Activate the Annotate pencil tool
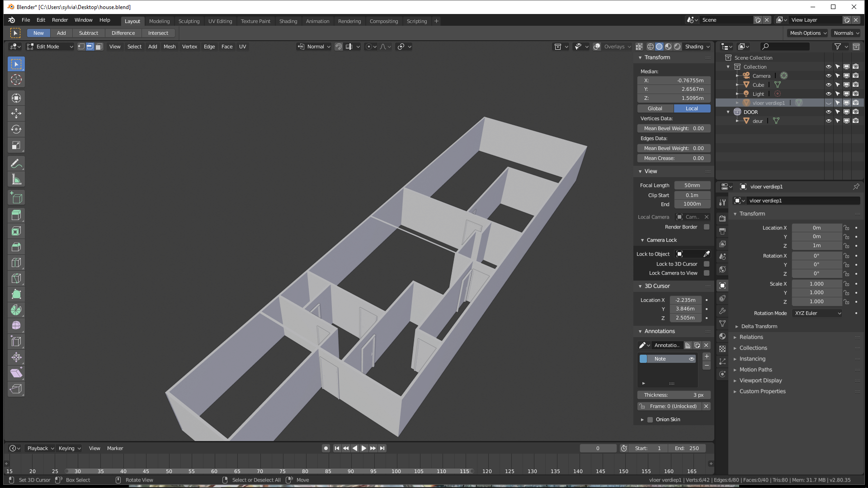This screenshot has height=488, width=868. 16,164
